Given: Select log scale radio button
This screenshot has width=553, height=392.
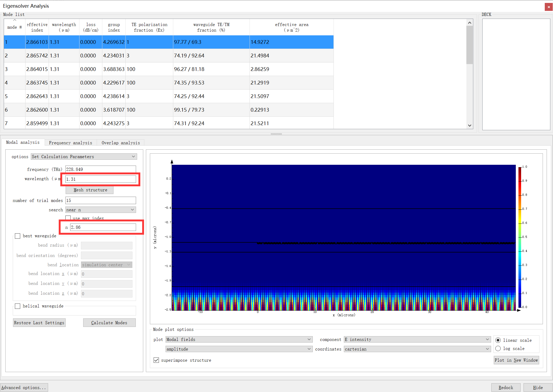Looking at the screenshot, I should pos(498,348).
